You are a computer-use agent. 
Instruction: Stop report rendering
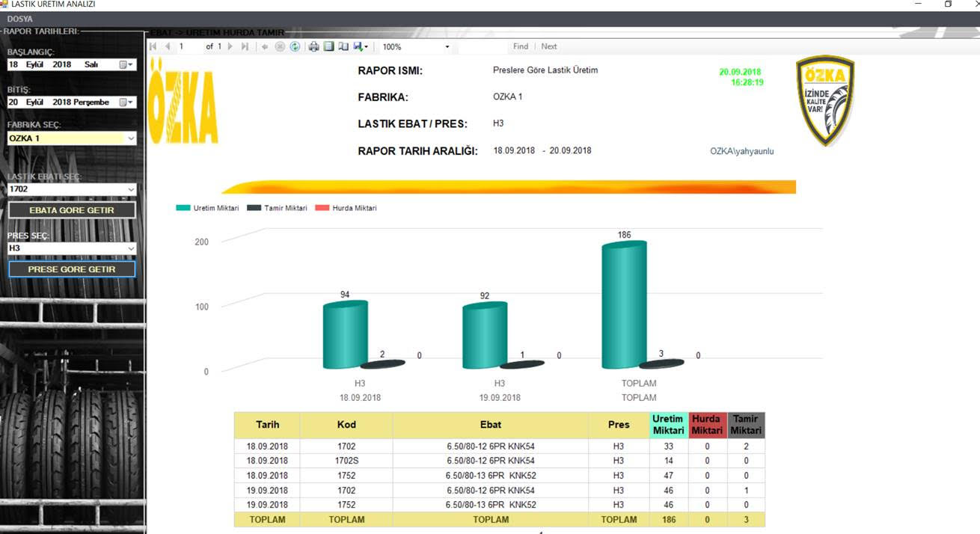point(280,46)
